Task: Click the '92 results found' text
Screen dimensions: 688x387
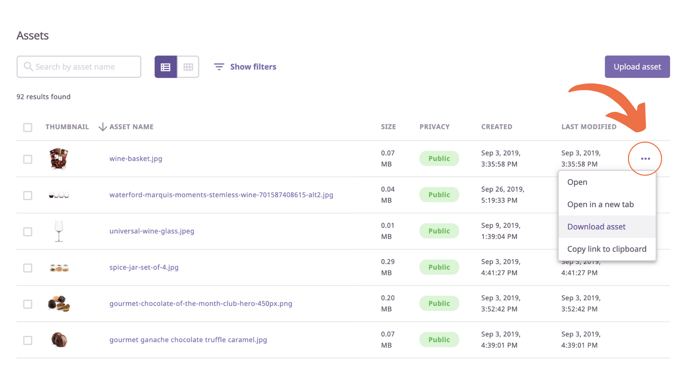Action: 43,97
